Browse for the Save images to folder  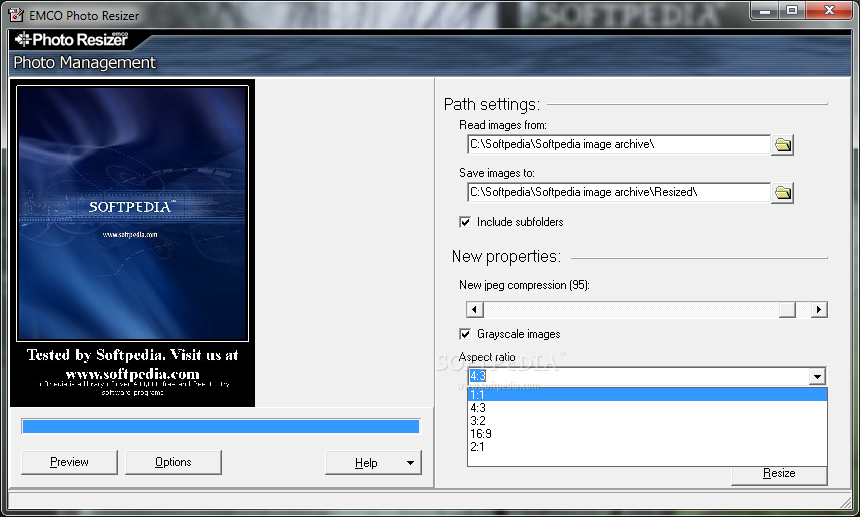coord(782,192)
